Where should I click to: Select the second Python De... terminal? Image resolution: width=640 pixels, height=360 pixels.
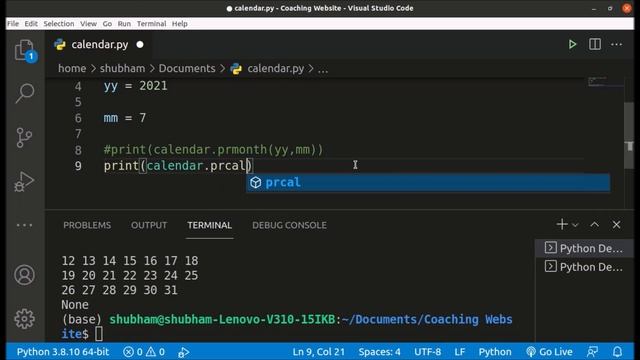(584, 267)
